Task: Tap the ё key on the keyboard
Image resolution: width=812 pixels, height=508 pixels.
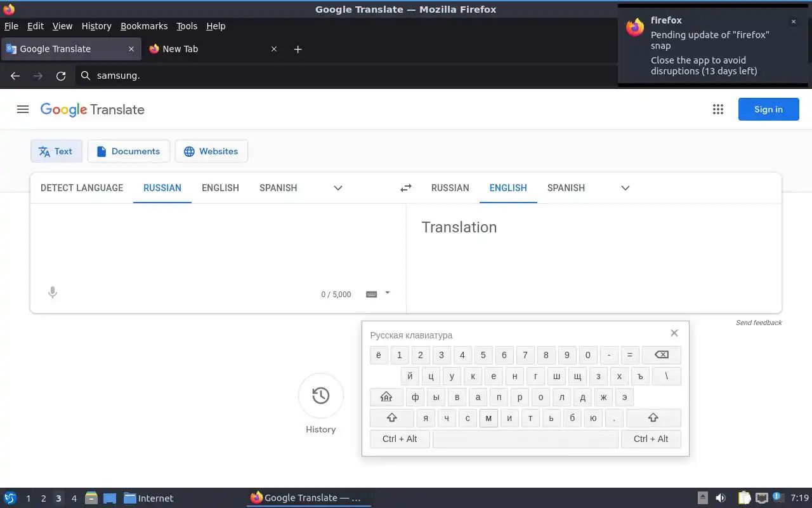Action: [379, 355]
